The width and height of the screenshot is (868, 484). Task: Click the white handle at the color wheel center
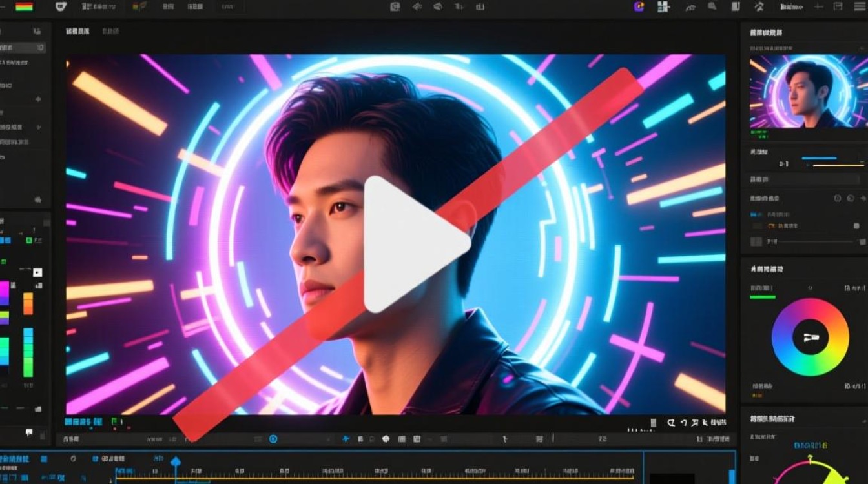810,337
